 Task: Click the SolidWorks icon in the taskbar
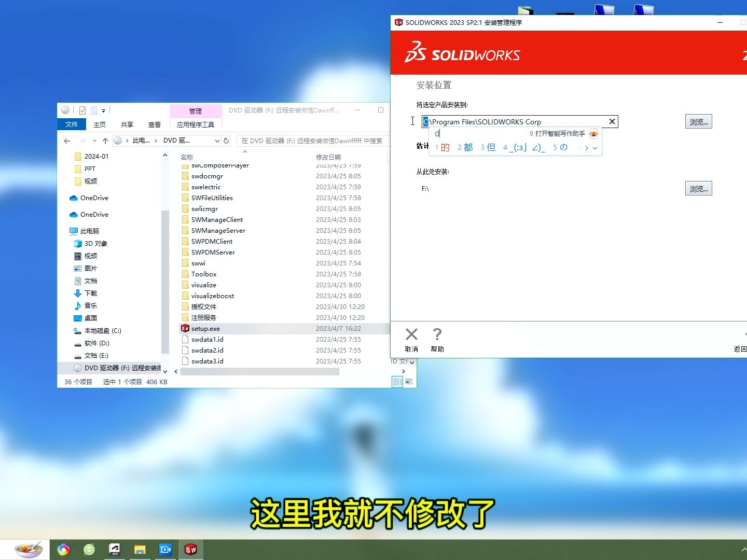coord(190,549)
